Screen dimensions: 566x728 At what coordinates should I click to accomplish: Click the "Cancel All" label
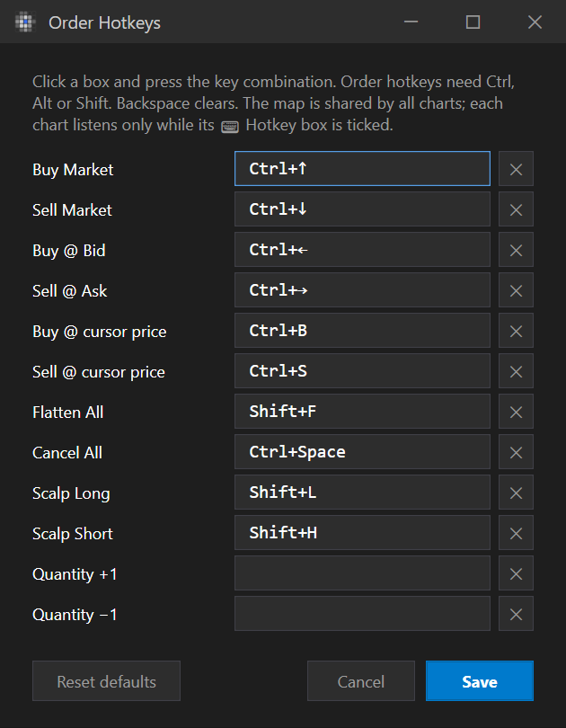[67, 452]
